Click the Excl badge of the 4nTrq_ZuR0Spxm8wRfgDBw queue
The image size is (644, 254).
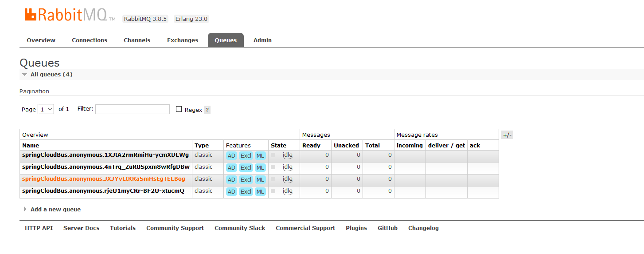coord(246,168)
